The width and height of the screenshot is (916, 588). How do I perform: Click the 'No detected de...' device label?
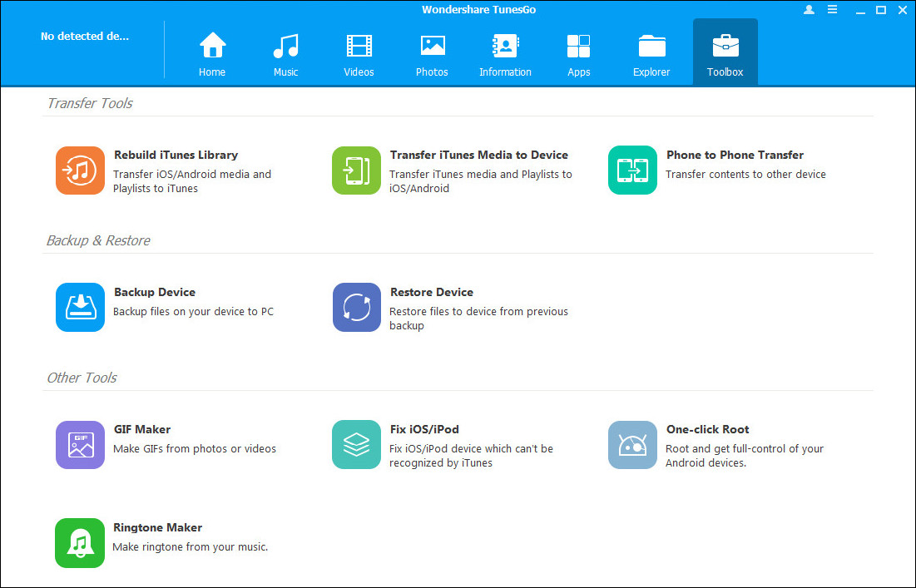click(x=85, y=37)
